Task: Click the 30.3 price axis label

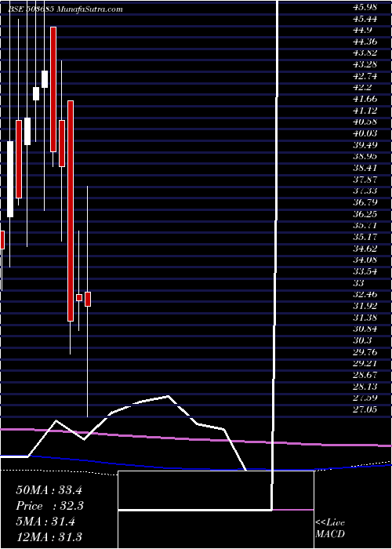Action: 361,340
